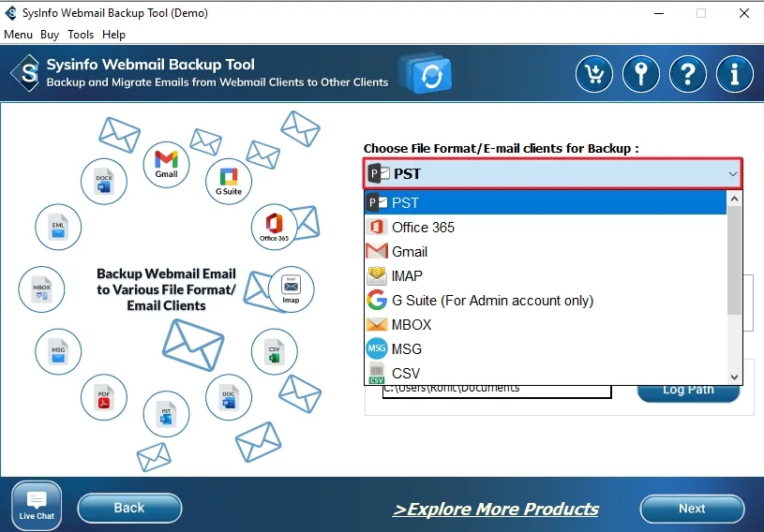Image resolution: width=764 pixels, height=532 pixels.
Task: Click the log path input field
Action: pos(497,391)
